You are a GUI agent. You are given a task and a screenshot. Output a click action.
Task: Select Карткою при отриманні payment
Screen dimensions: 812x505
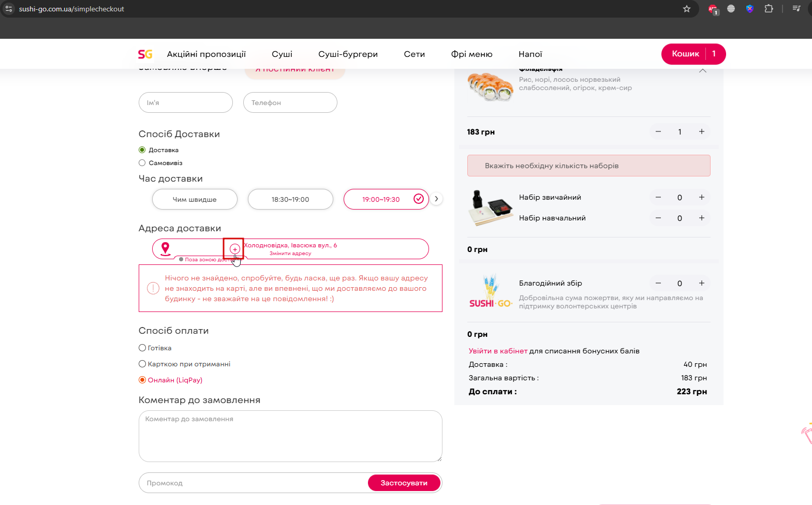[142, 364]
